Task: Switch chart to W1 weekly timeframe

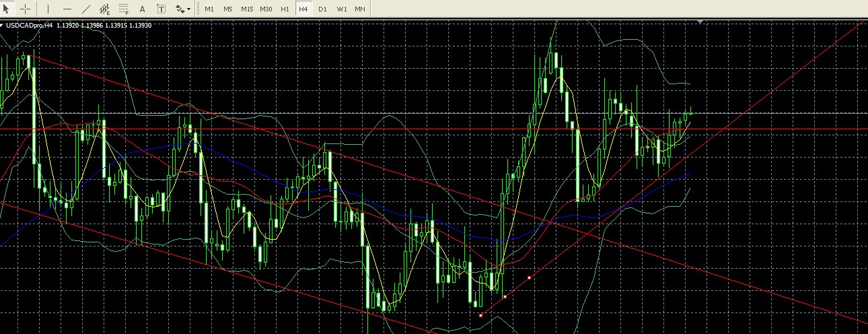Action: 342,9
